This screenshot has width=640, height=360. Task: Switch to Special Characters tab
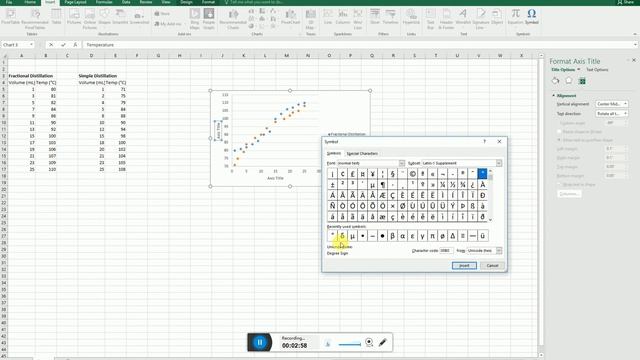coord(362,153)
